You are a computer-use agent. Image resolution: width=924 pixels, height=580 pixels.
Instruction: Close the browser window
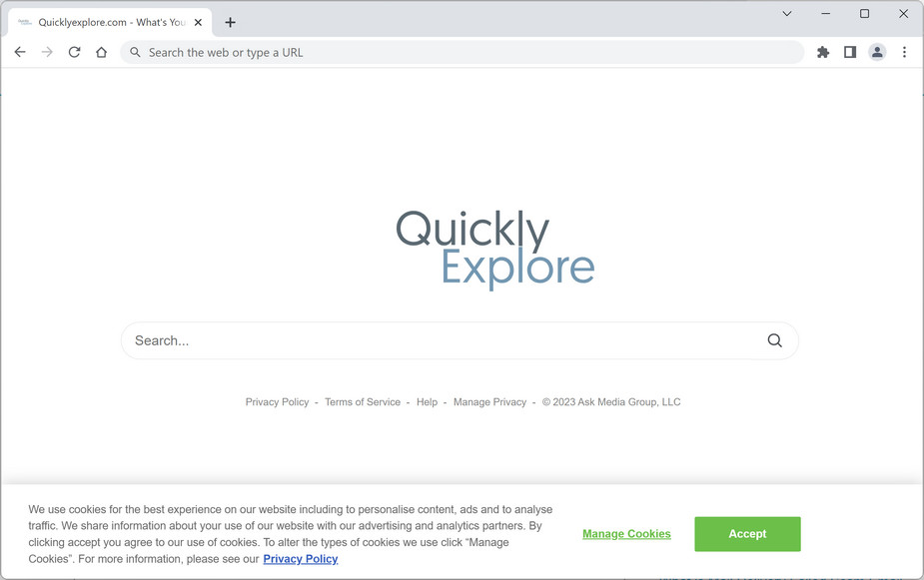(x=903, y=14)
